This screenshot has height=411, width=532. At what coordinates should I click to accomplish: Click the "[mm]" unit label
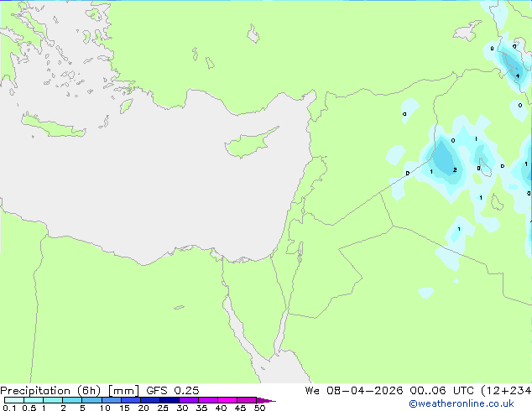123,391
